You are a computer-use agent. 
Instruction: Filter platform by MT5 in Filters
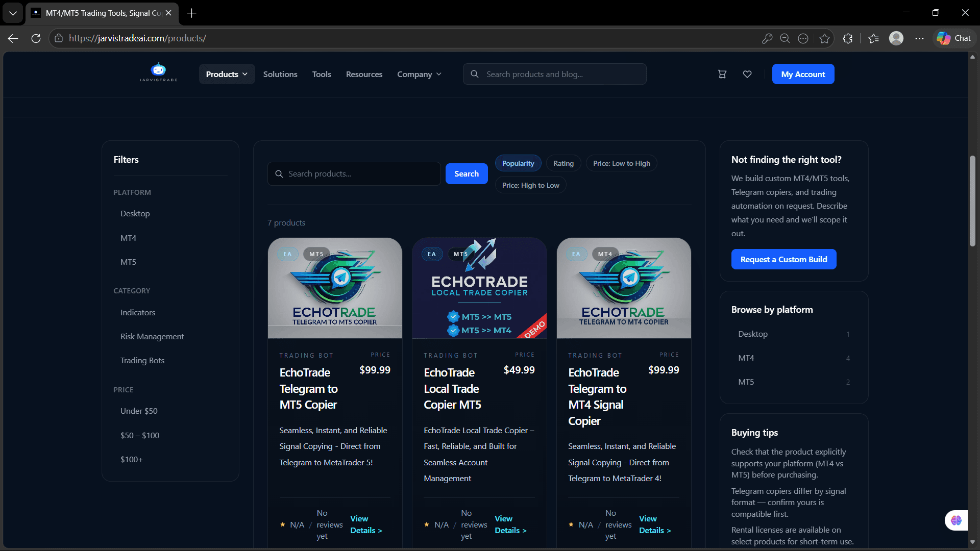(129, 262)
